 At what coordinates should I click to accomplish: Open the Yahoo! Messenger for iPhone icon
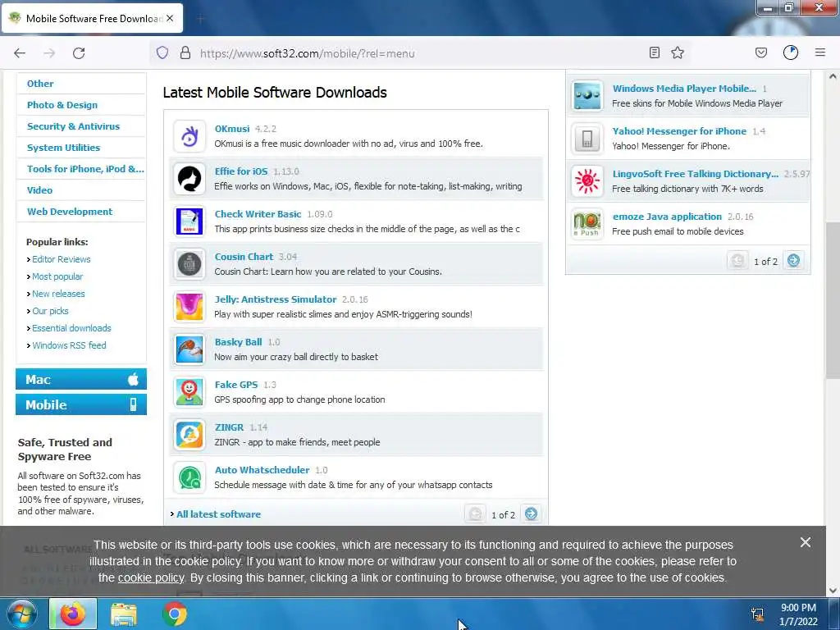click(x=587, y=139)
